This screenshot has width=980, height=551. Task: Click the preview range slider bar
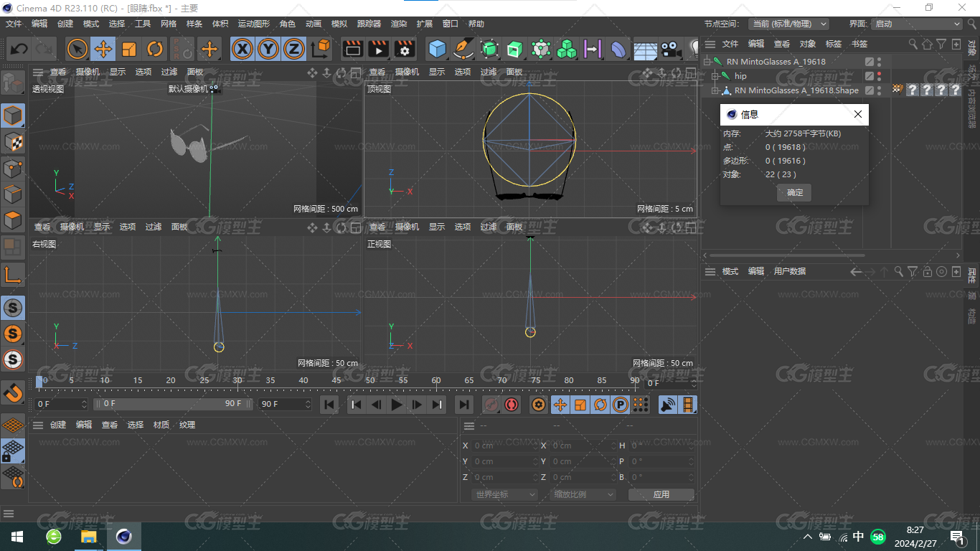click(x=174, y=404)
